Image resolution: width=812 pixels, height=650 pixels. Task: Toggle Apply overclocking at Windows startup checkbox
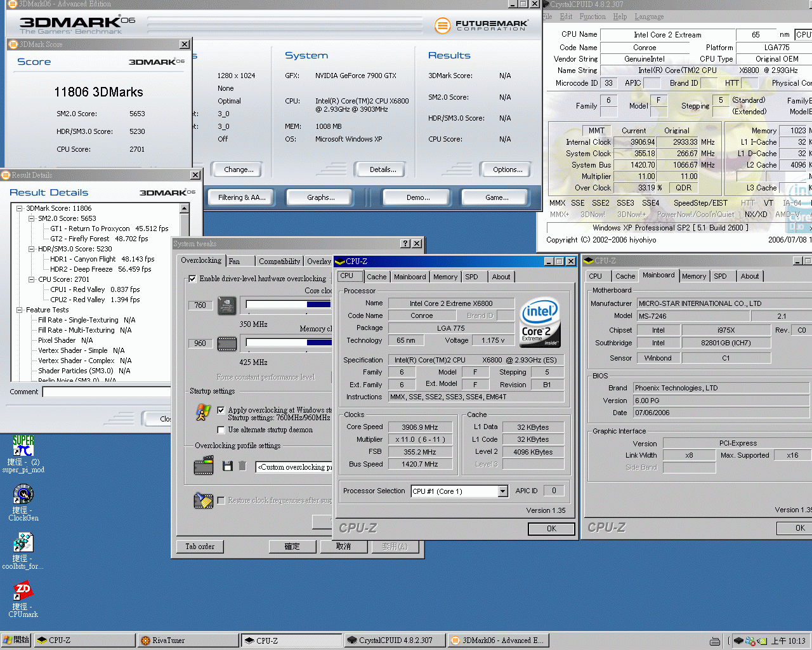(221, 410)
